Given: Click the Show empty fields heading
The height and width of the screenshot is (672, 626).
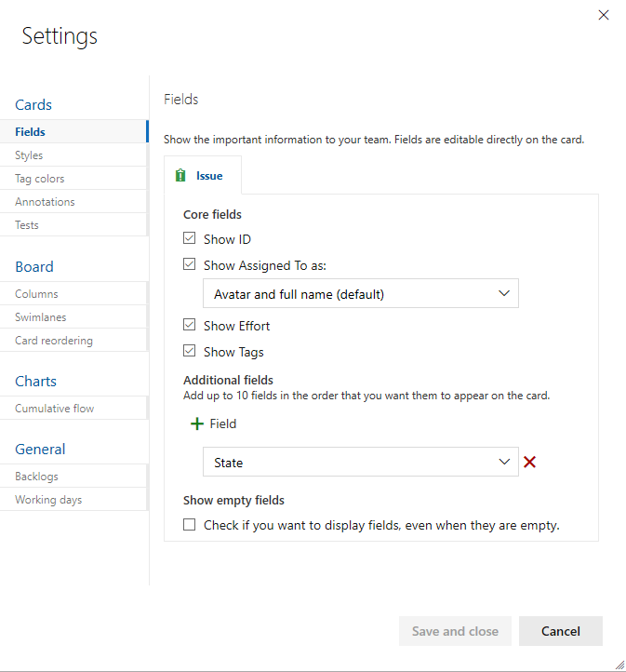Looking at the screenshot, I should (x=233, y=500).
